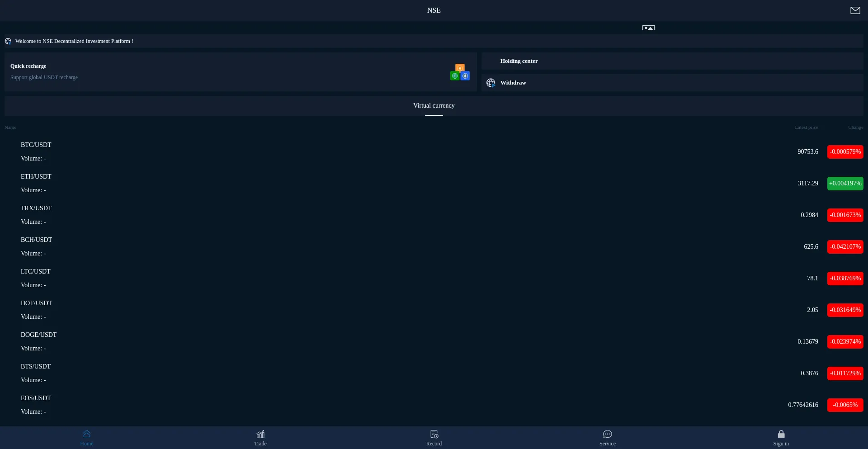Open the Record icon in bottom bar
The width and height of the screenshot is (868, 449).
pyautogui.click(x=434, y=434)
